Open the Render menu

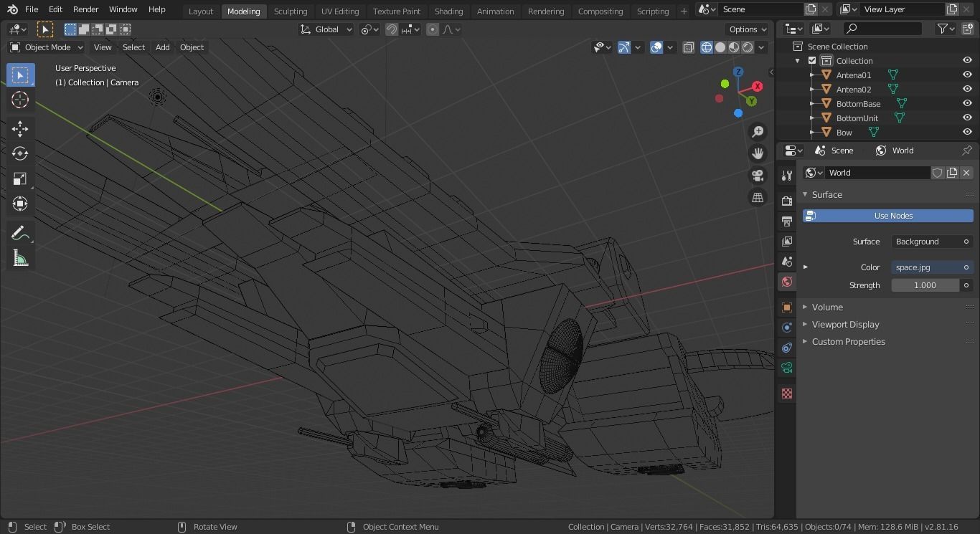coord(85,9)
